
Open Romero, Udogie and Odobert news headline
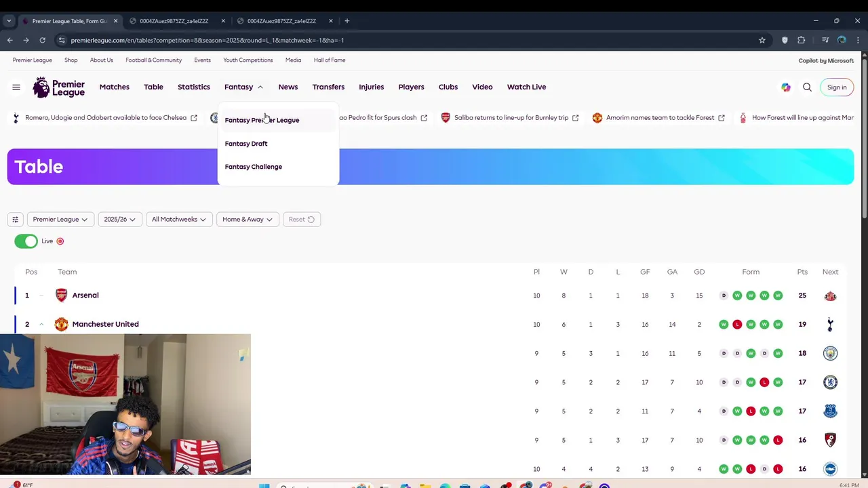pos(106,118)
